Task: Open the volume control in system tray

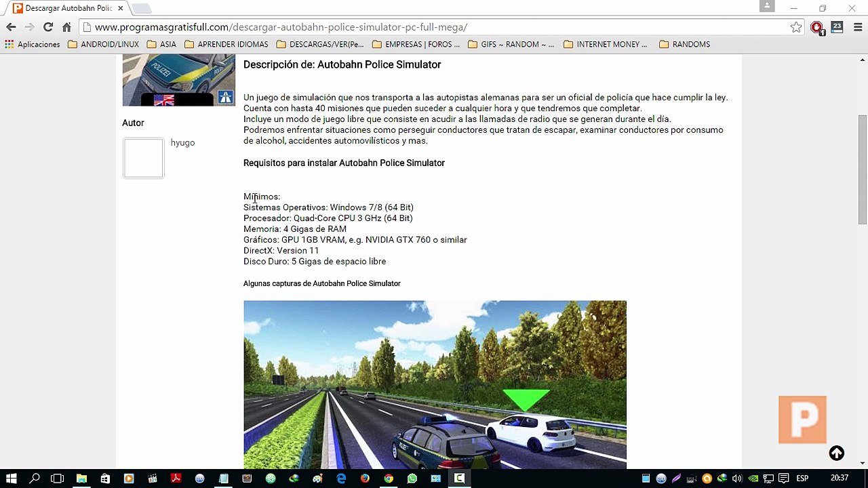Action: (x=737, y=478)
